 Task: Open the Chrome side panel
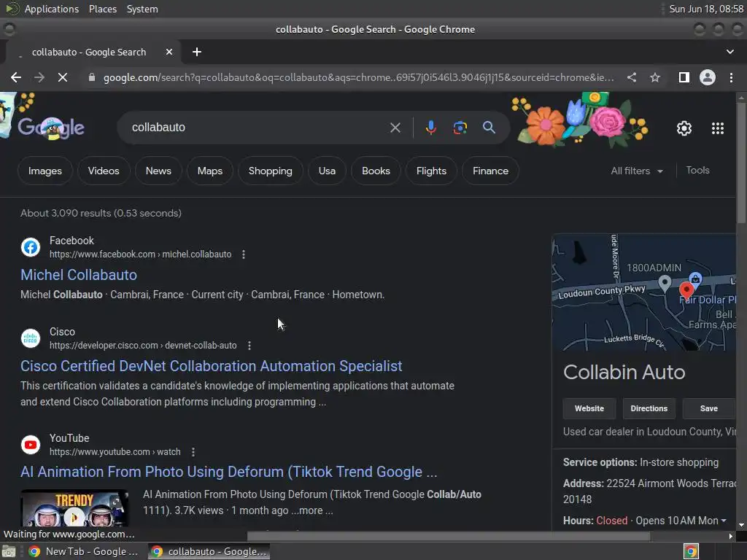684,77
